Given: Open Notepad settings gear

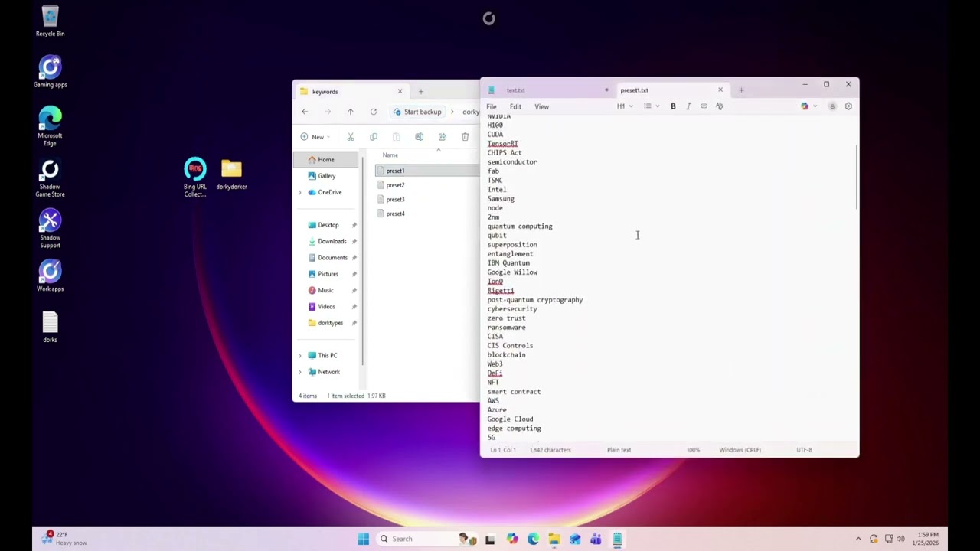Looking at the screenshot, I should click(x=848, y=106).
